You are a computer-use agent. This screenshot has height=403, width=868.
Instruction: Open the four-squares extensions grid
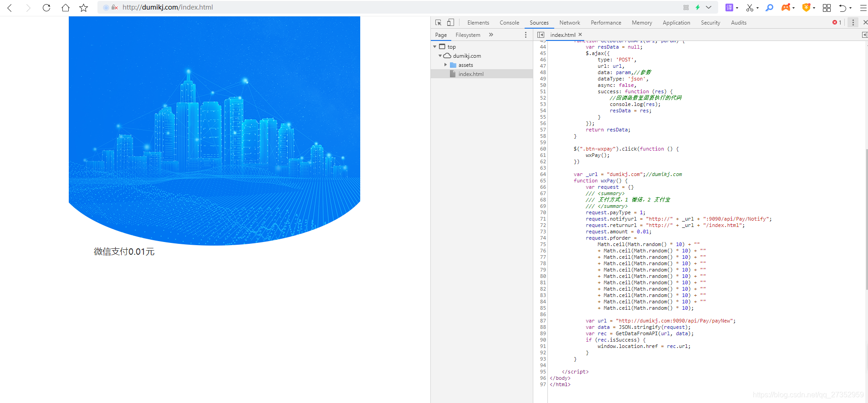click(x=827, y=8)
